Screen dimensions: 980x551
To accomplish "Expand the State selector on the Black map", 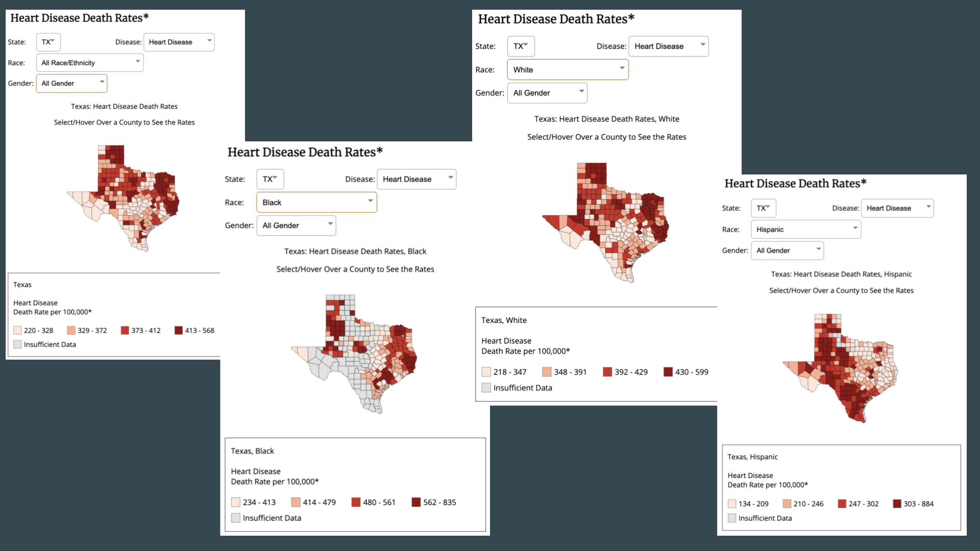I will click(x=269, y=179).
